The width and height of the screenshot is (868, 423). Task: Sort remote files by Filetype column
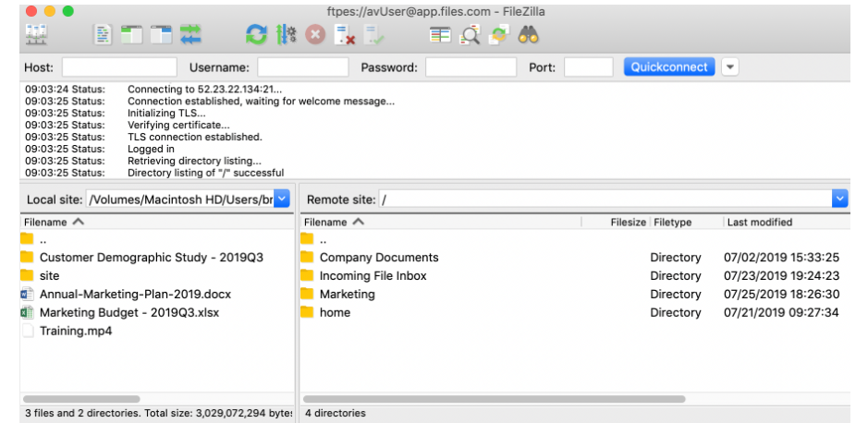pyautogui.click(x=687, y=223)
